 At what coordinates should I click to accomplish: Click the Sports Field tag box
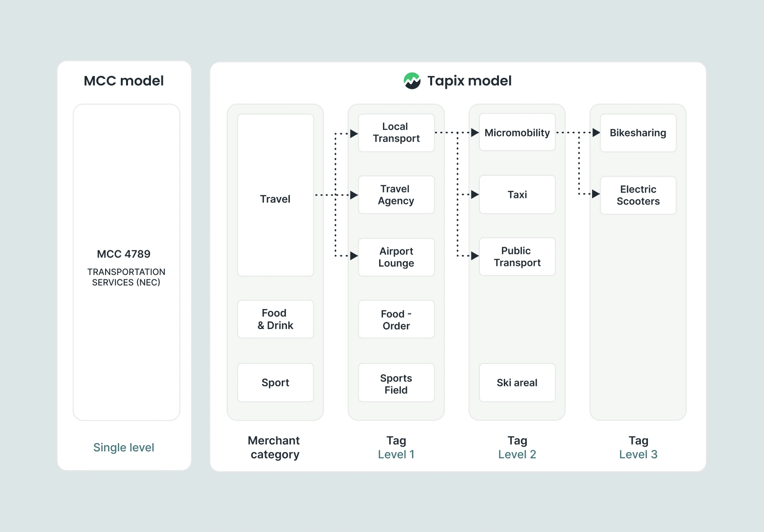[x=396, y=383]
